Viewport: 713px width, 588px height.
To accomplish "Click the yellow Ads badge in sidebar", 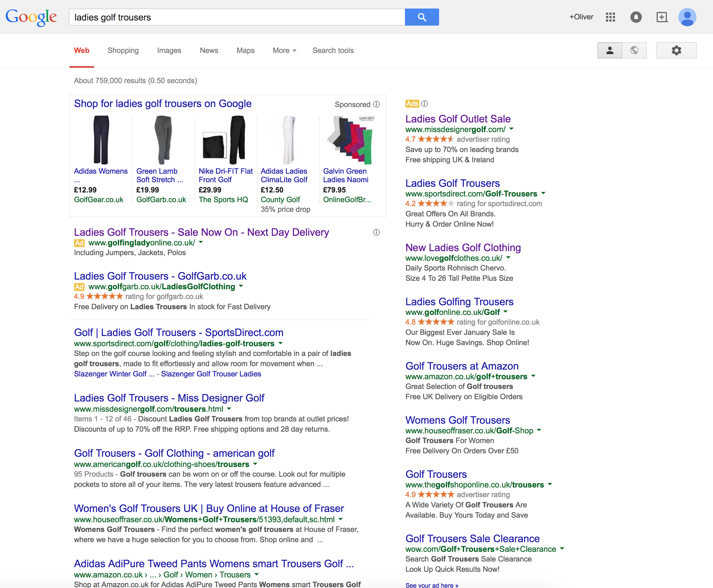I will click(x=412, y=104).
